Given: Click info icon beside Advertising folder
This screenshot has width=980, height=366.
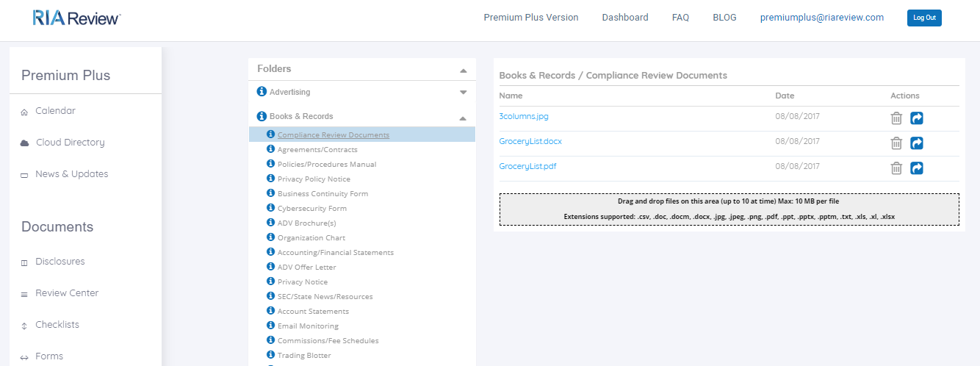Looking at the screenshot, I should point(262,92).
